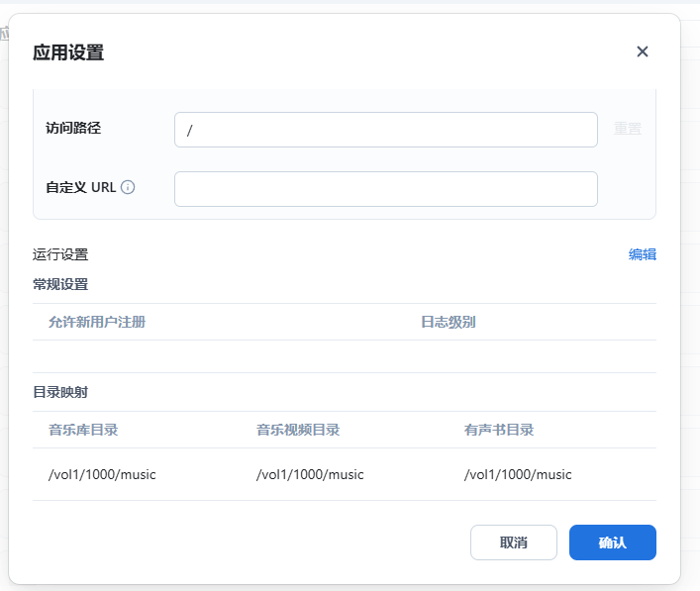Click the 取消 button
This screenshot has height=591, width=700.
pos(513,542)
